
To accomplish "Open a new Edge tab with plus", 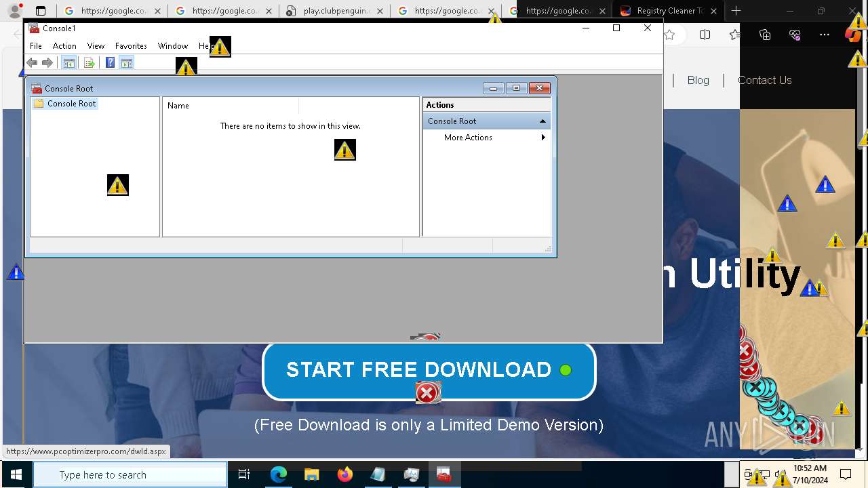I will [736, 11].
